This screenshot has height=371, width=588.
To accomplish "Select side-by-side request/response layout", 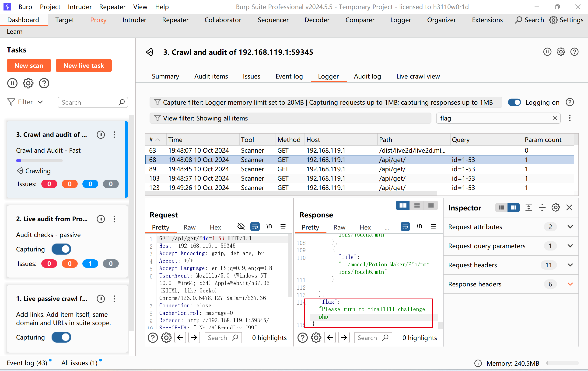I will pos(403,205).
